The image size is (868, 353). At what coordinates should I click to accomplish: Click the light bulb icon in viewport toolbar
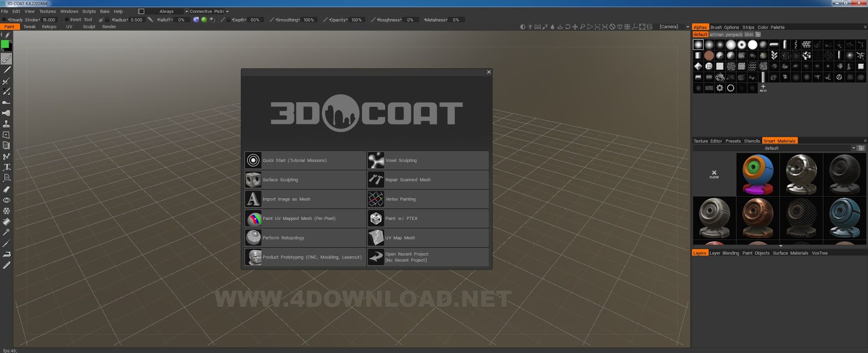(x=530, y=27)
